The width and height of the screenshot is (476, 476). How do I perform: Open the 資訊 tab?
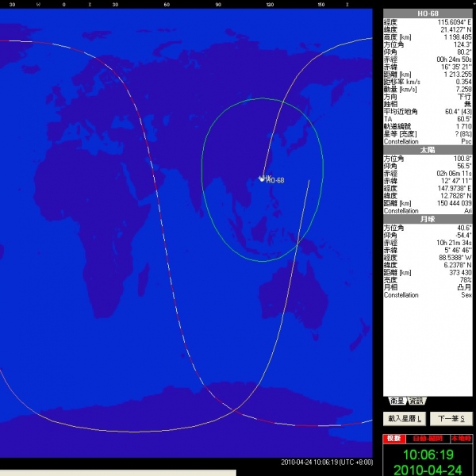(x=416, y=401)
